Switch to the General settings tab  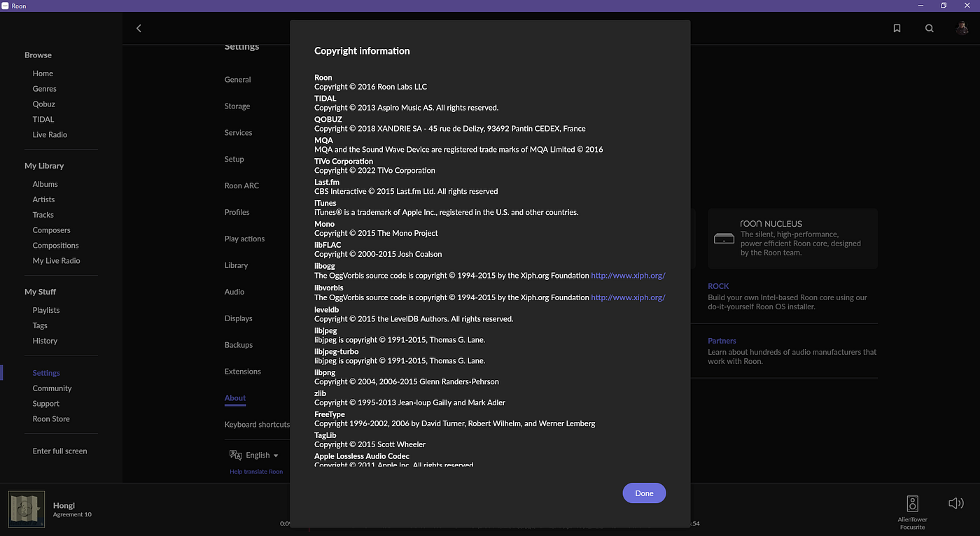[x=237, y=80]
